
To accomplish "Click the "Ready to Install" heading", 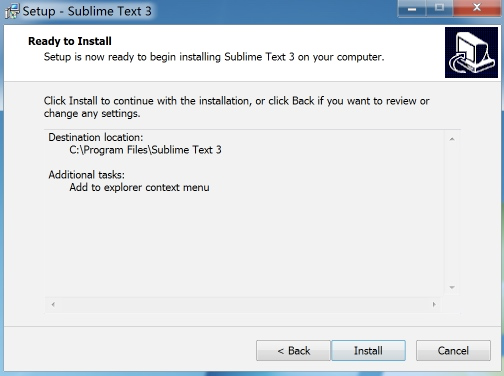I will pyautogui.click(x=70, y=41).
